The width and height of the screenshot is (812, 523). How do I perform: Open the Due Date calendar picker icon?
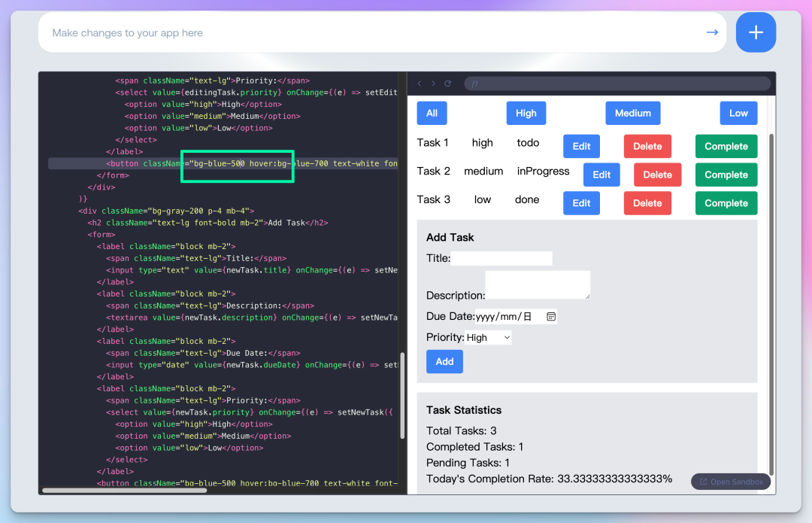551,316
